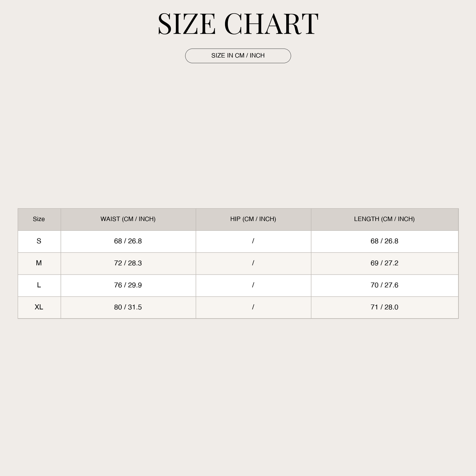Click the S size row label
The height and width of the screenshot is (476, 476).
point(39,241)
